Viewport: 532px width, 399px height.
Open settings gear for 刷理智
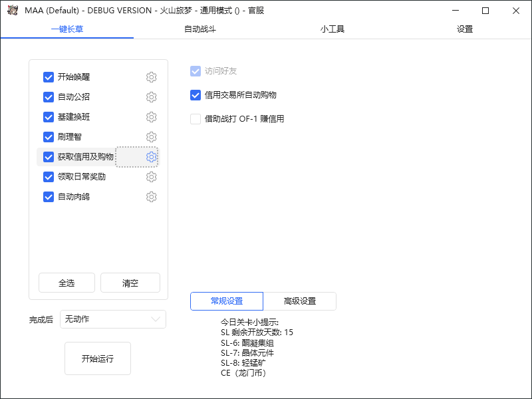click(x=151, y=136)
